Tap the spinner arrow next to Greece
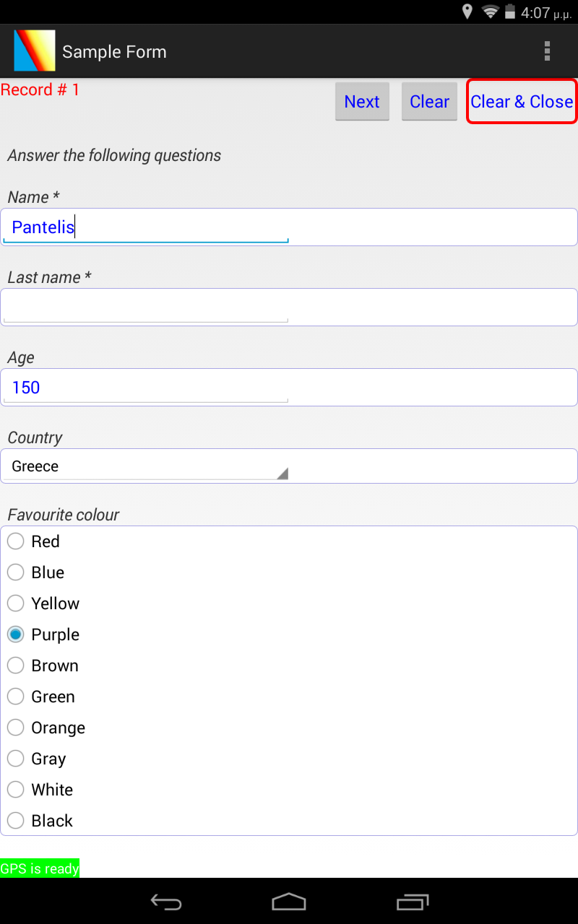This screenshot has width=578, height=924. point(282,473)
